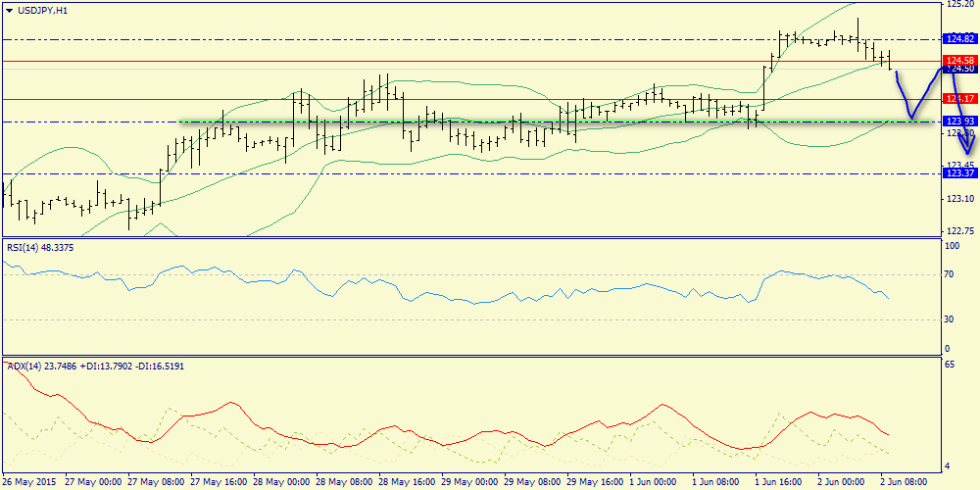
Task: Click the USDJPY,H1 chart title
Action: coord(42,10)
